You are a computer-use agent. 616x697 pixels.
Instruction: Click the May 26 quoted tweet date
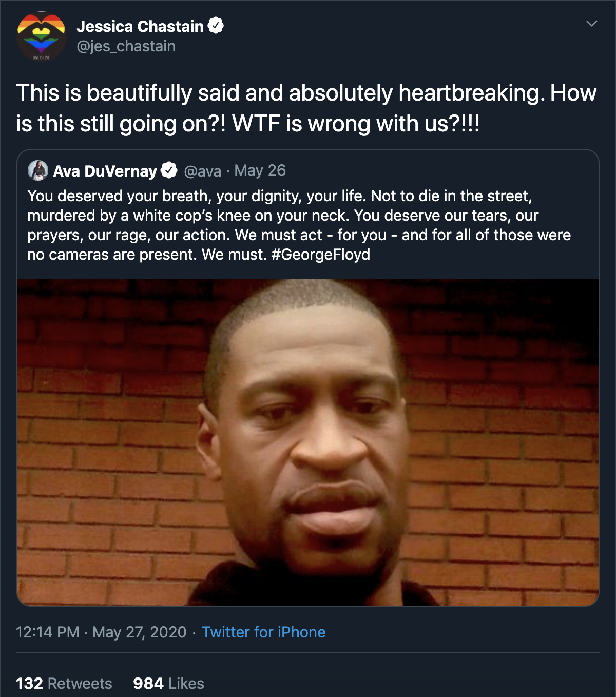point(260,170)
